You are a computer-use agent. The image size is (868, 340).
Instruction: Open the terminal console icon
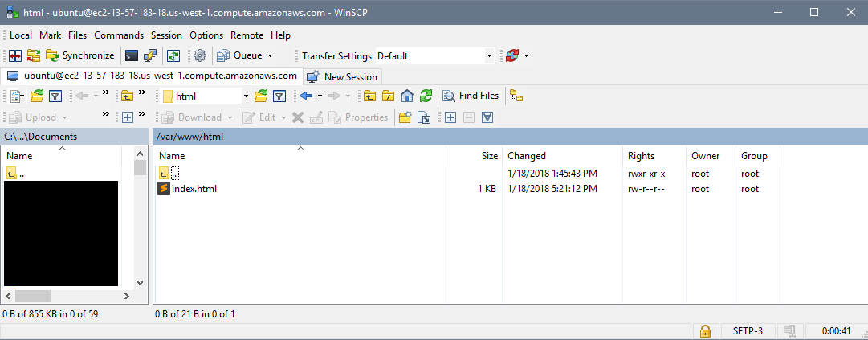tap(131, 55)
